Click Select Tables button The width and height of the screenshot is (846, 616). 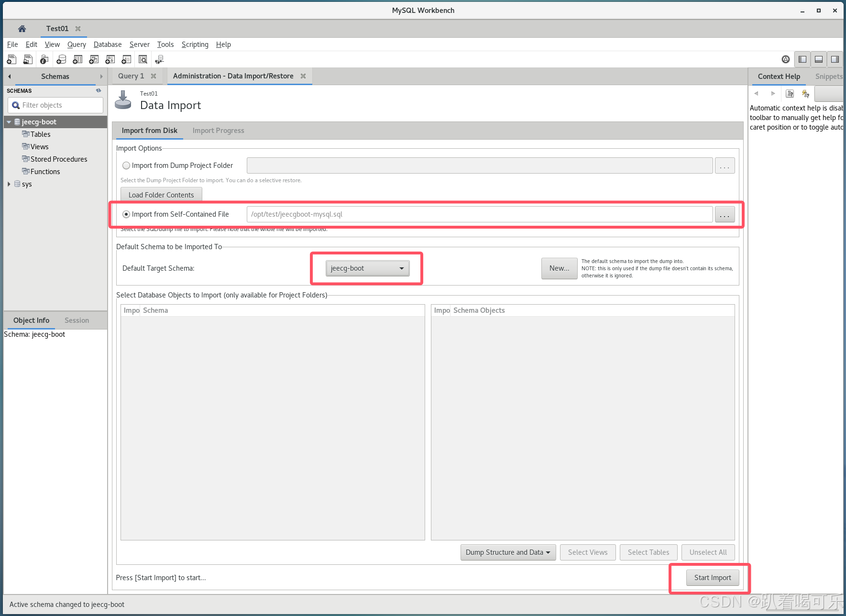648,552
